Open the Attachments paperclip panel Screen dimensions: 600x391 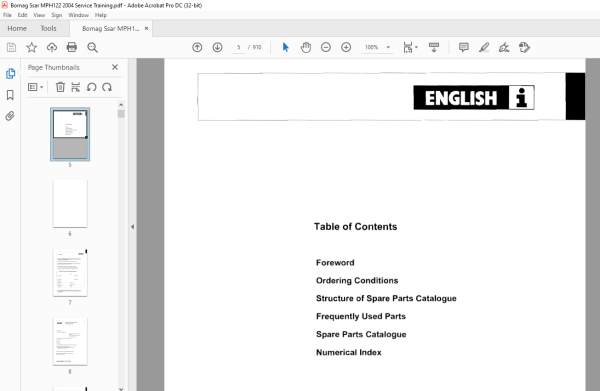10,116
